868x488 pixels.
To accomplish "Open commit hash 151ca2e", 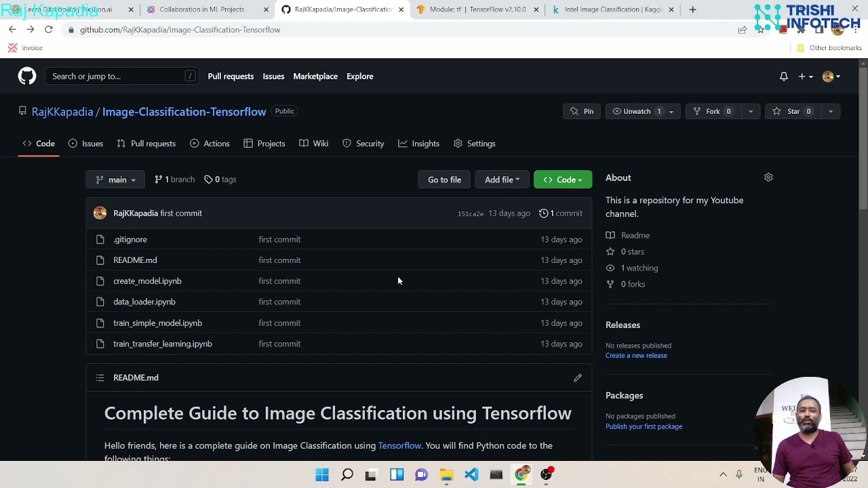I will coord(470,213).
